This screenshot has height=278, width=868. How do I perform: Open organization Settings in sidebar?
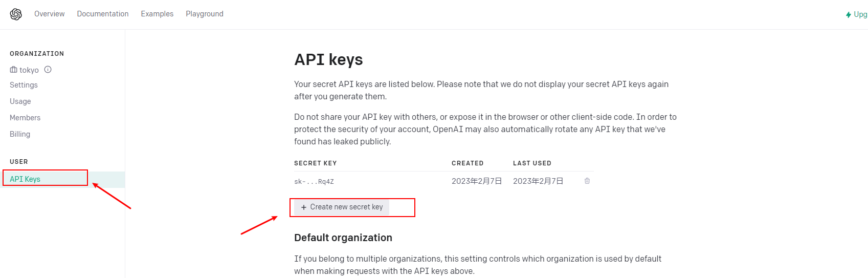[24, 85]
